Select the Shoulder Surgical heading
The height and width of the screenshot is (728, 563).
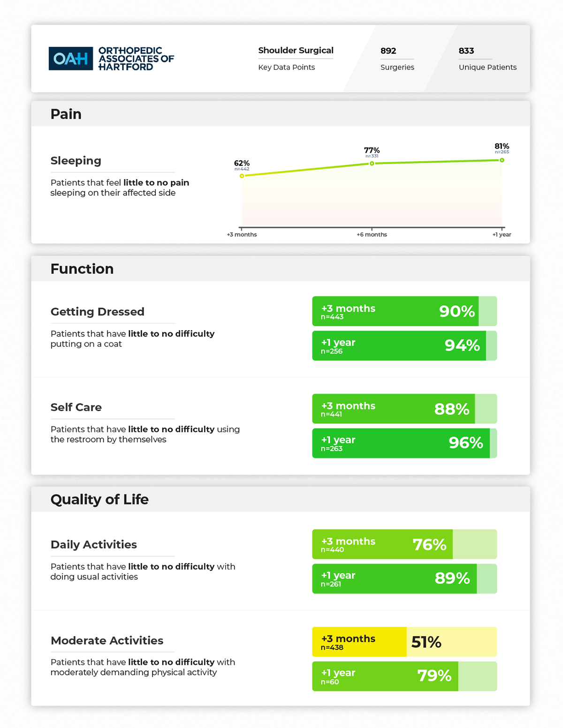point(296,51)
